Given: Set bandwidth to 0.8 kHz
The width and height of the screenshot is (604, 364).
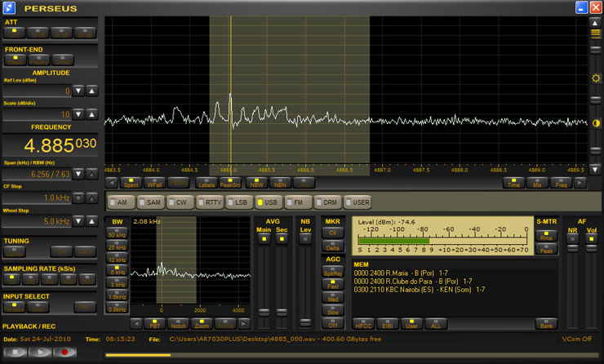Looking at the screenshot, I should coord(117,307).
